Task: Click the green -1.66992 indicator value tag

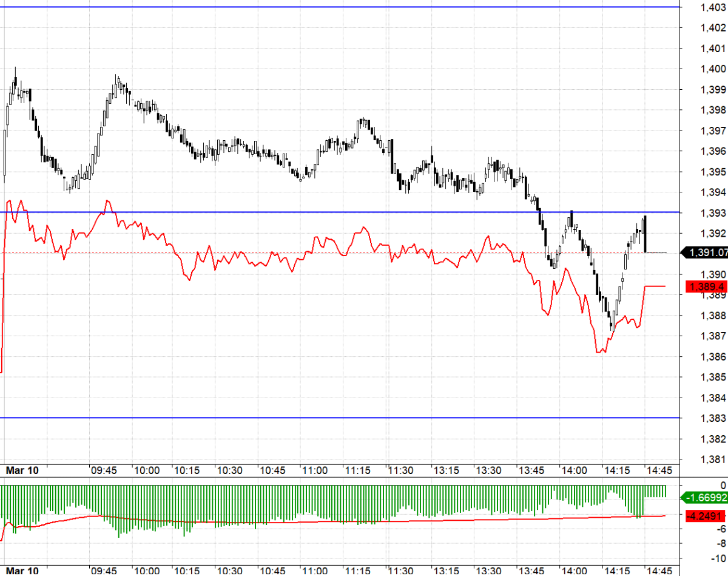Action: click(706, 498)
